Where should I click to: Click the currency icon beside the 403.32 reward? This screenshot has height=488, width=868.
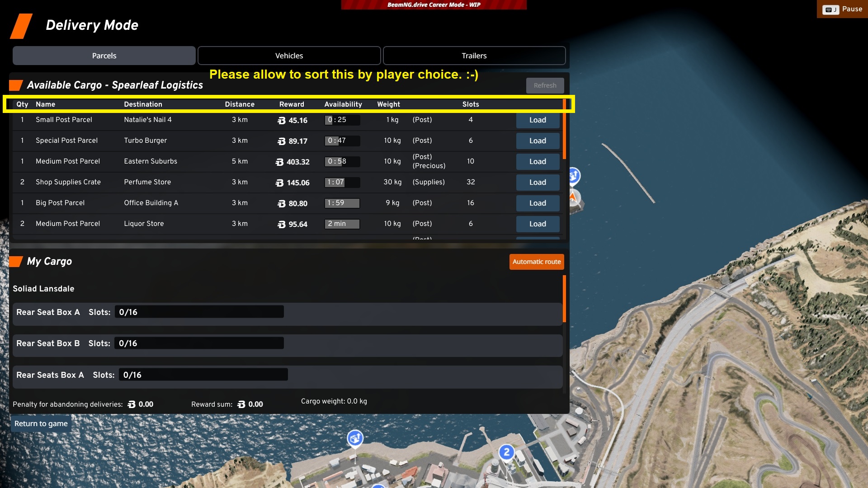[x=279, y=162]
